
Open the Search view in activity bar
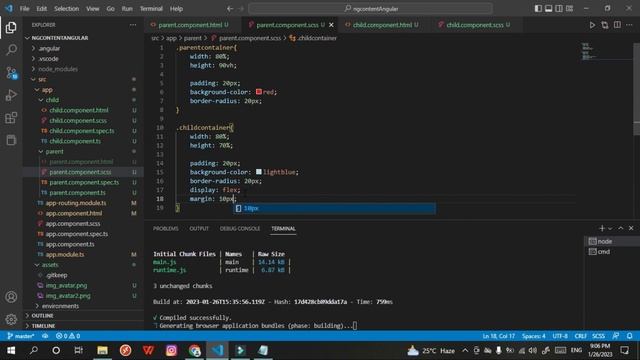11,50
